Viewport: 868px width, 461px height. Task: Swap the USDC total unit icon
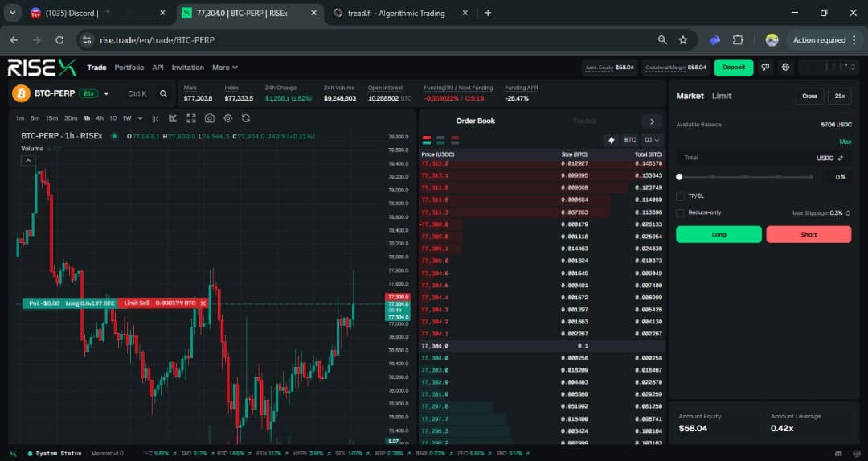841,158
